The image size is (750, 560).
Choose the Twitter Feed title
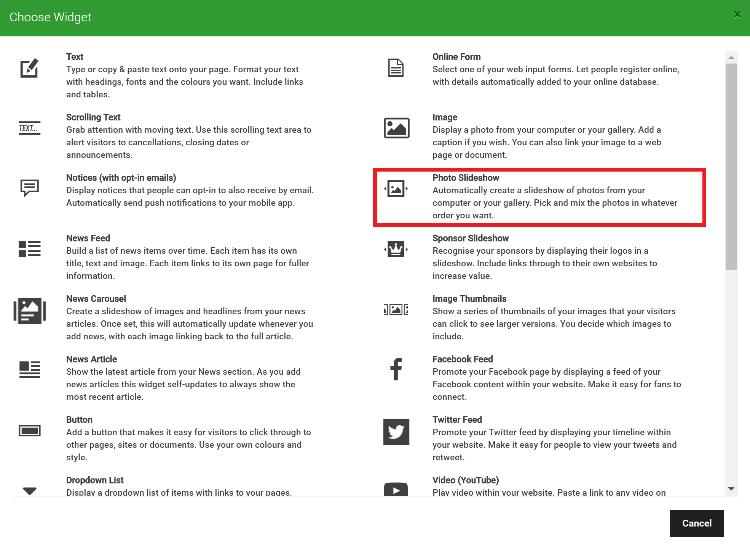point(457,420)
